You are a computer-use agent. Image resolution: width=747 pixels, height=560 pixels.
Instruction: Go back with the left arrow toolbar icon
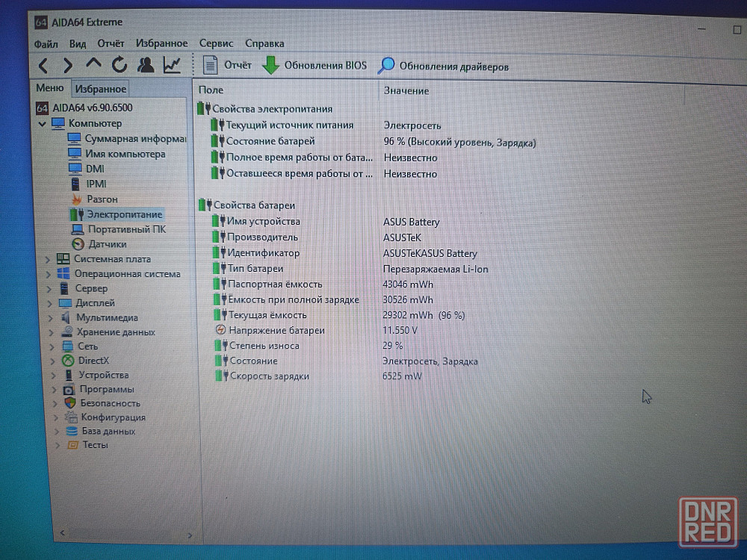(x=43, y=65)
